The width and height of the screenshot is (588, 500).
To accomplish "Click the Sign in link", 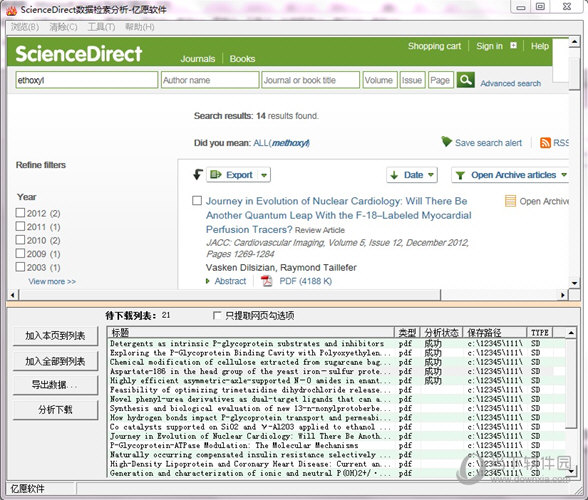I will coord(489,46).
